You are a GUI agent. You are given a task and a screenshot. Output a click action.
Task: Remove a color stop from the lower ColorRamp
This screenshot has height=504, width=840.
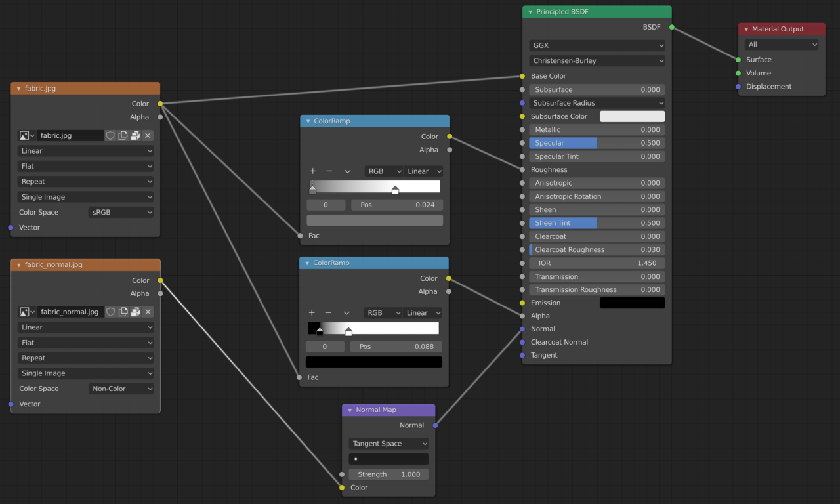click(329, 312)
